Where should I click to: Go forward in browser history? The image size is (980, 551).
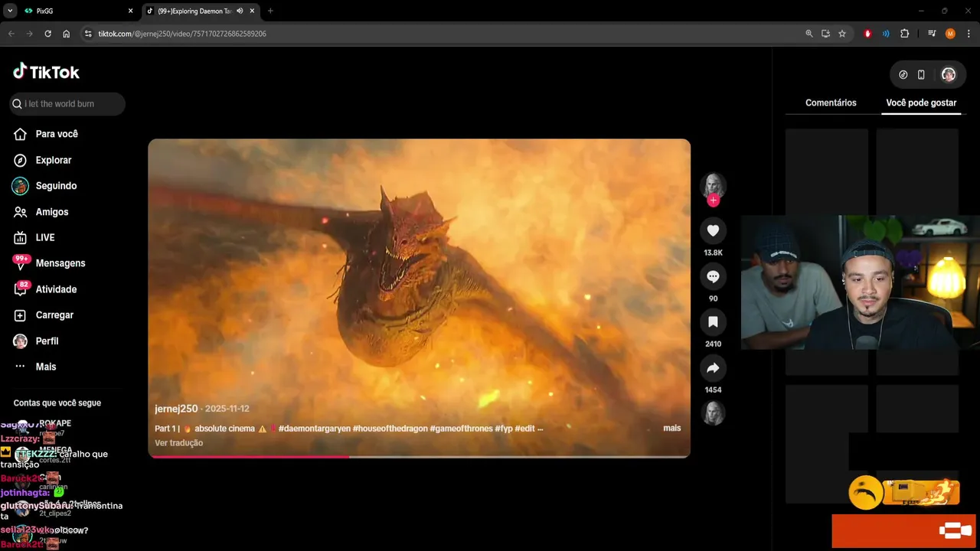[x=30, y=34]
